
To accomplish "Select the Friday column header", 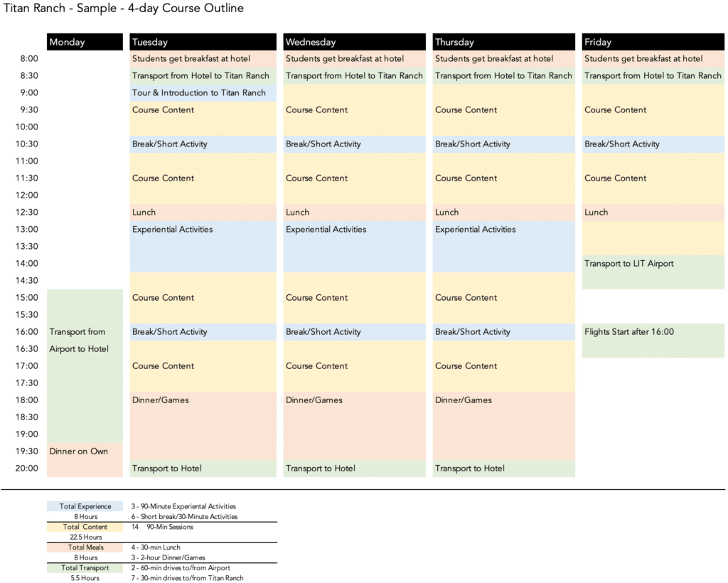I will [x=653, y=42].
